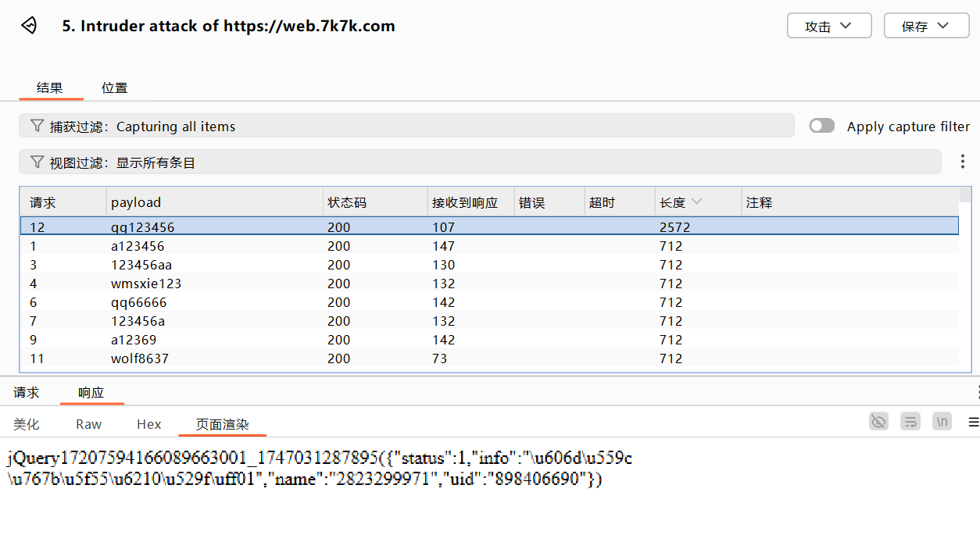
Task: Open the response panel hamburger menu
Action: tap(973, 423)
